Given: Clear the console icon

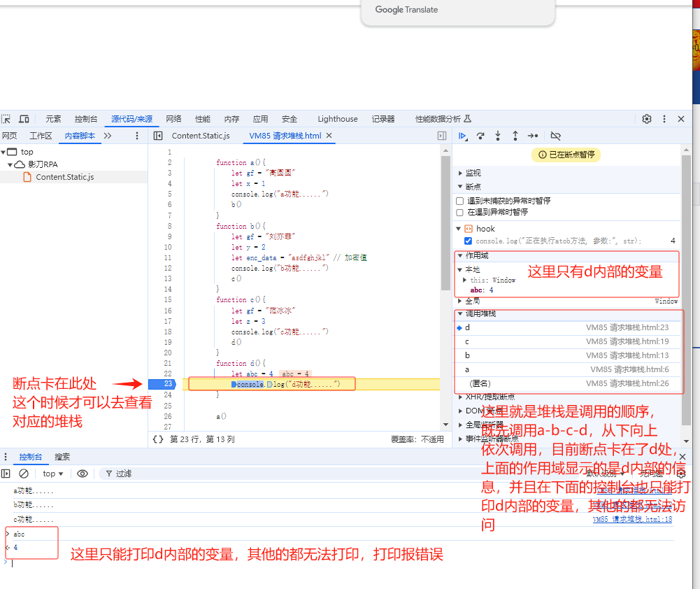Looking at the screenshot, I should click(x=24, y=474).
